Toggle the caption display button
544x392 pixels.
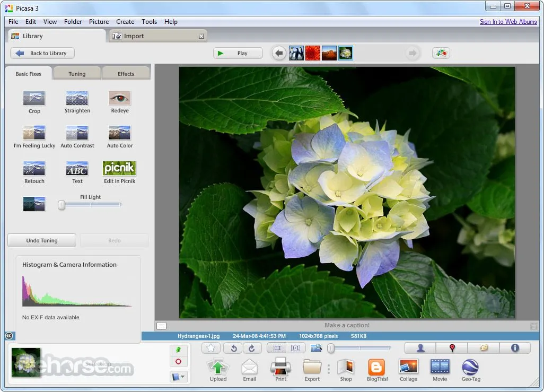click(x=162, y=326)
